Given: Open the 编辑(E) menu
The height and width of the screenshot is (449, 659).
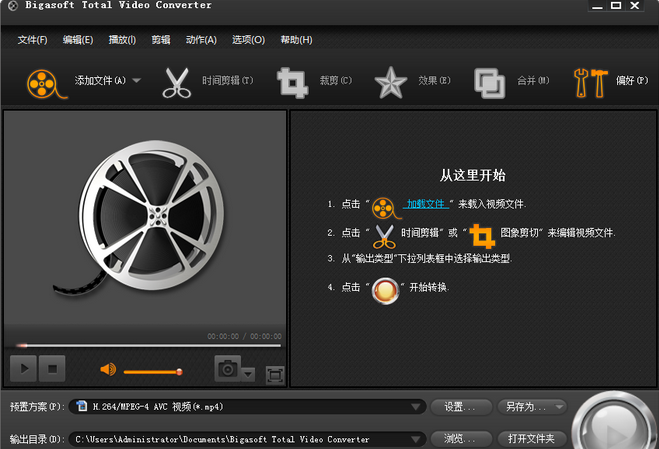Looking at the screenshot, I should point(78,40).
